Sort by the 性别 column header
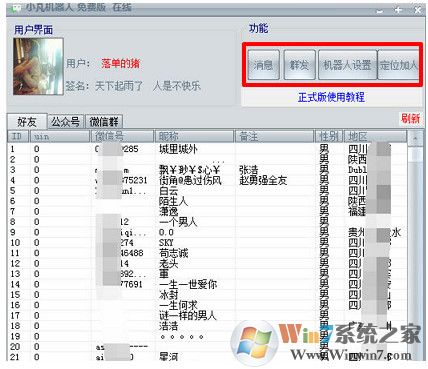This screenshot has height=369, width=428. coord(329,136)
